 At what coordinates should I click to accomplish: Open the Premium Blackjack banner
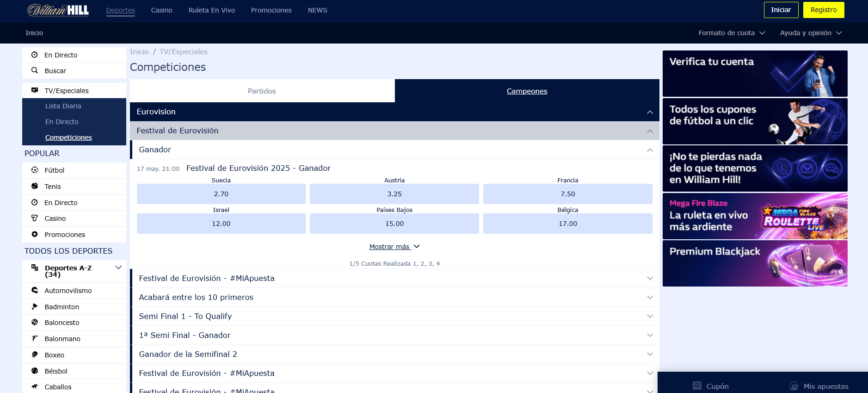[x=755, y=263]
